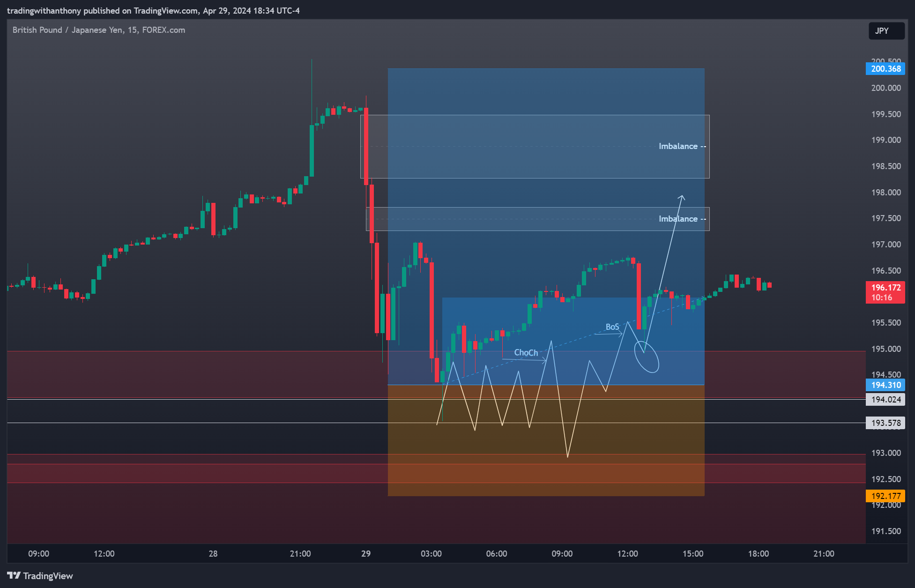Viewport: 915px width, 588px height.
Task: Click the 195.000 price axis label
Action: click(x=885, y=349)
